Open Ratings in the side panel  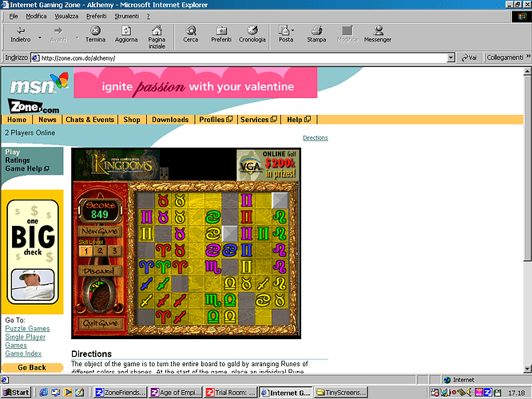point(18,160)
